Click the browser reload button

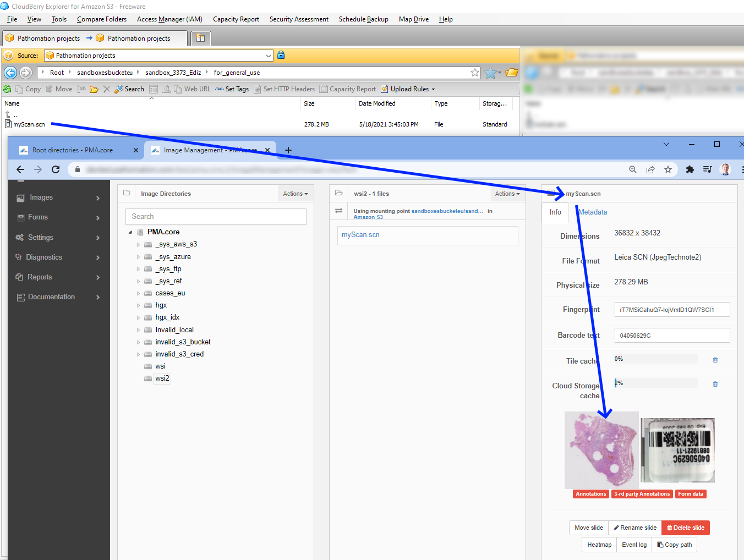click(x=56, y=169)
